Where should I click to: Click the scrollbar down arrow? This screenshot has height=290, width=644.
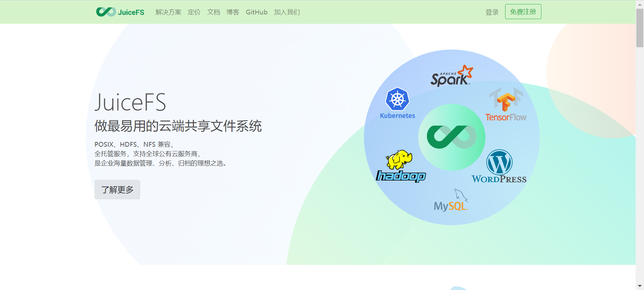[640, 286]
